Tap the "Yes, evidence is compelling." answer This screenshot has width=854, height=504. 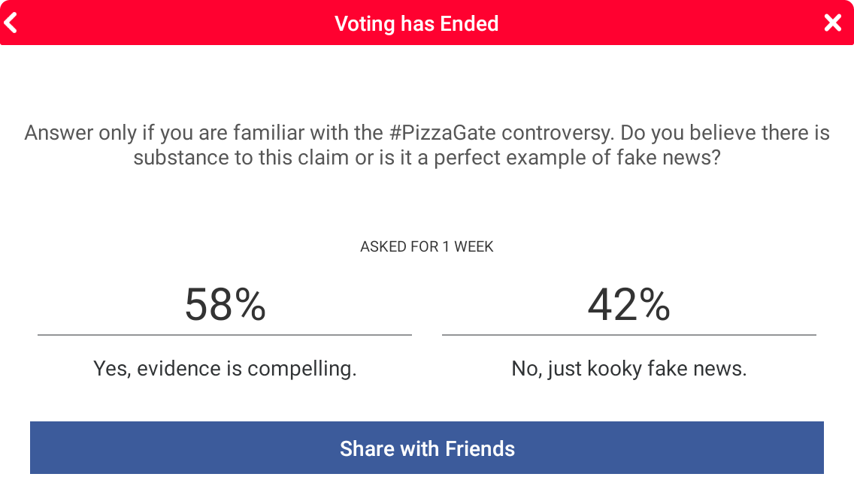point(225,369)
